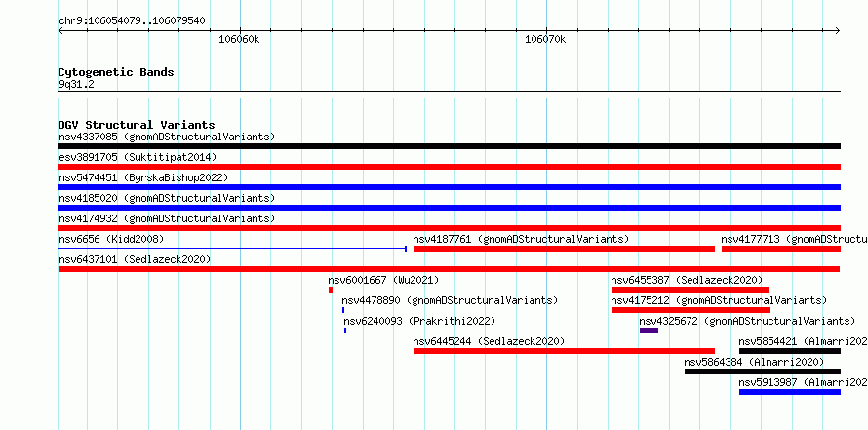Click the purple bar of nsv4325672
Image resolution: width=868 pixels, height=430 pixels.
[649, 331]
